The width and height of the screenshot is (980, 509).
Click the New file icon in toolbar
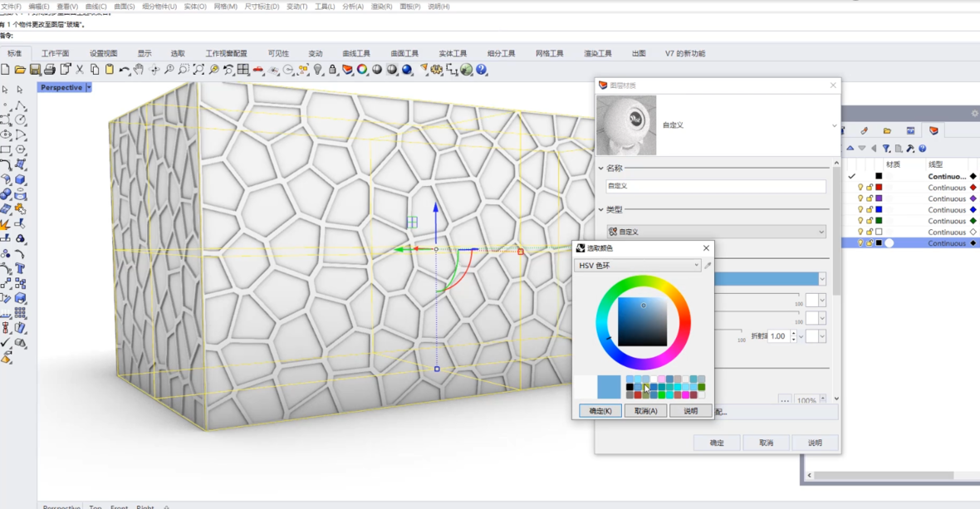pyautogui.click(x=6, y=70)
